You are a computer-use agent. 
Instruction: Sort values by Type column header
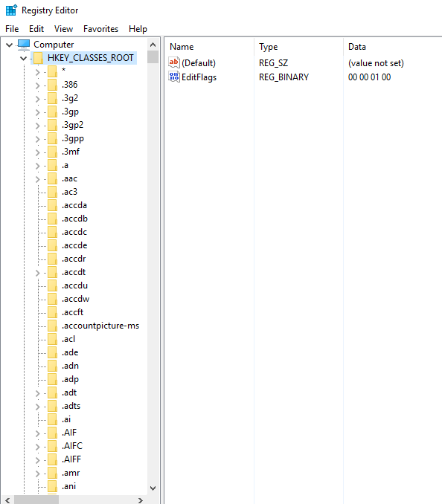298,47
